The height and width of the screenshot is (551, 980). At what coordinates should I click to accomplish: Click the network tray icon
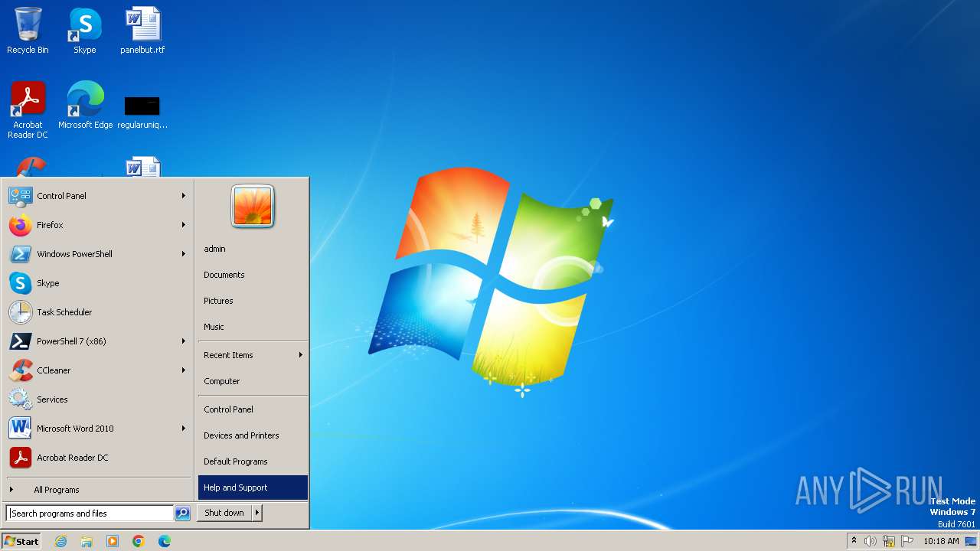pos(889,541)
